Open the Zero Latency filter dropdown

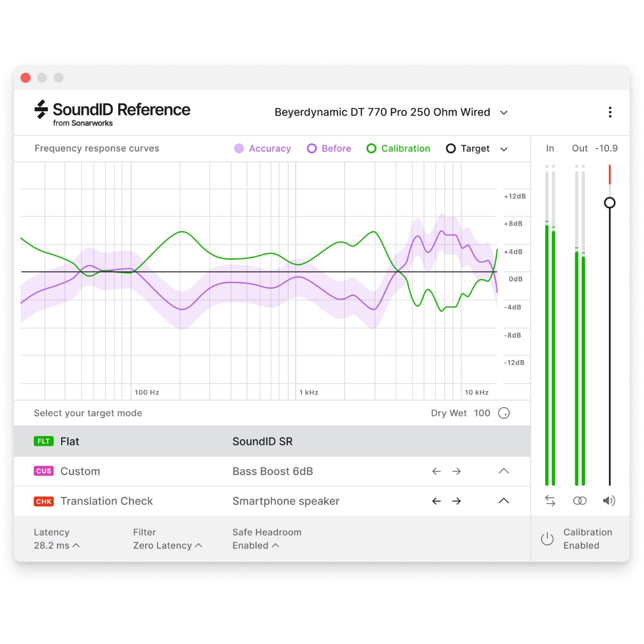pyautogui.click(x=167, y=545)
